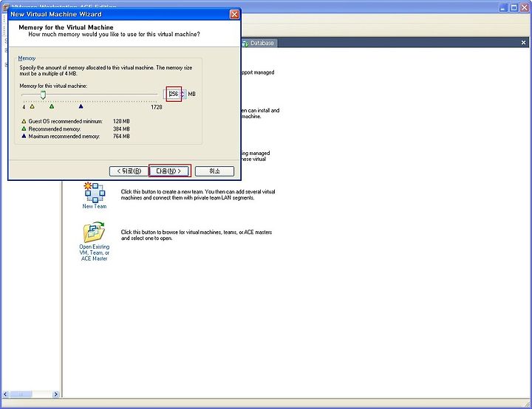The width and height of the screenshot is (532, 409).
Task: Open the New Team icon
Action: [x=95, y=196]
